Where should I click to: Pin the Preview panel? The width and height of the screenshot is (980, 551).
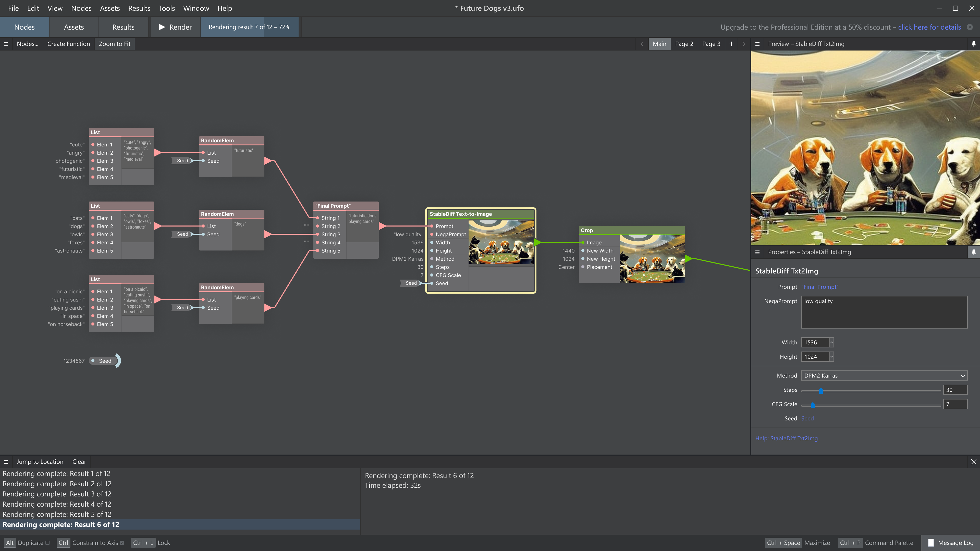point(974,44)
